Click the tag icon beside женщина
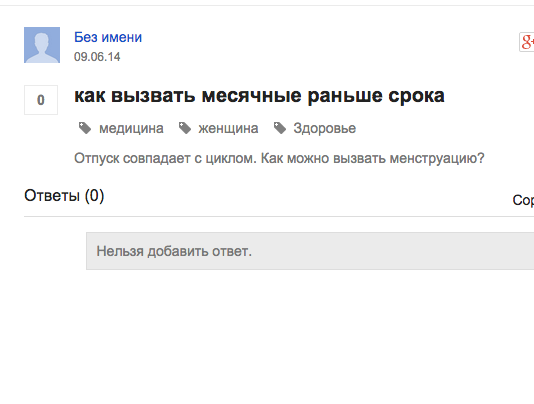Screen dimensions: 534x404 point(185,128)
